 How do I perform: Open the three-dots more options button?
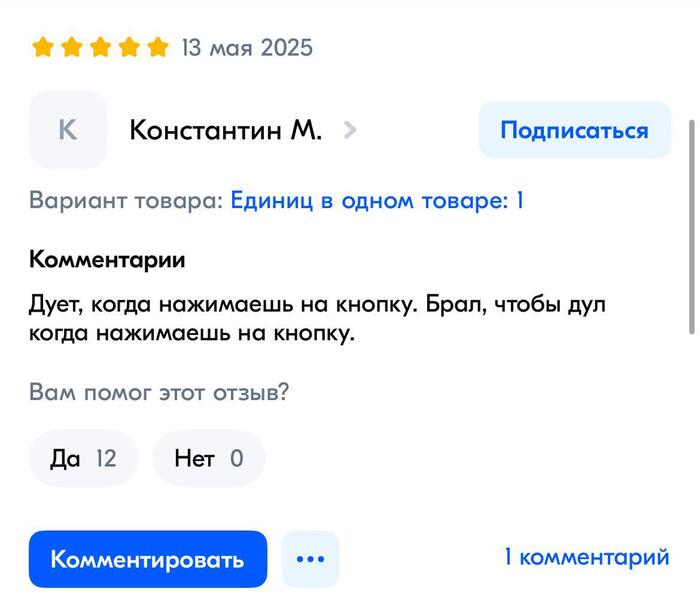[310, 559]
